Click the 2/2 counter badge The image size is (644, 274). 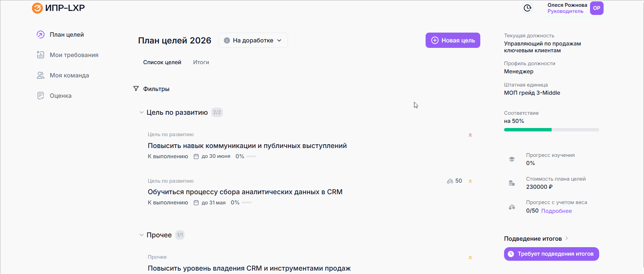click(217, 112)
